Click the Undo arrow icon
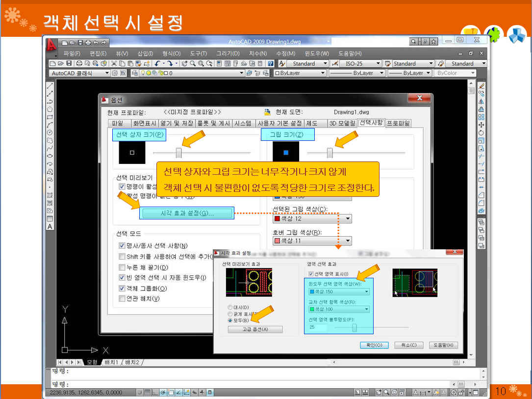The width and height of the screenshot is (532, 399). pyautogui.click(x=157, y=63)
